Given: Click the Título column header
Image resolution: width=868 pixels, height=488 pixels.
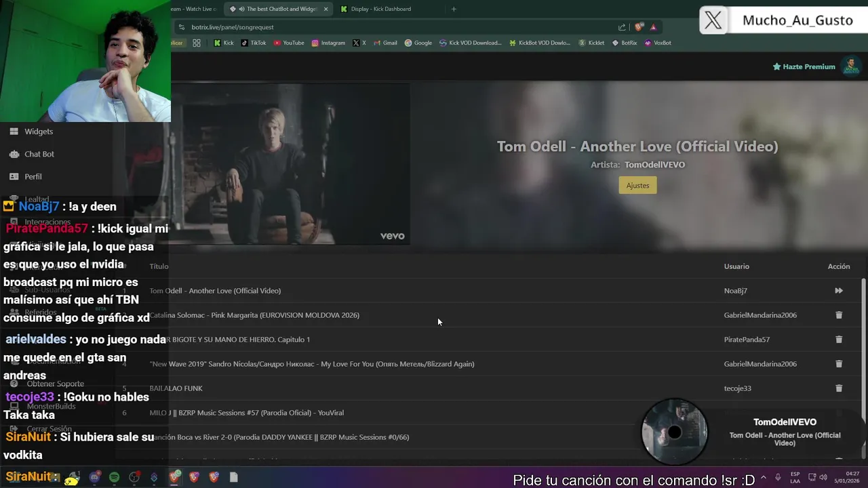Looking at the screenshot, I should point(159,266).
